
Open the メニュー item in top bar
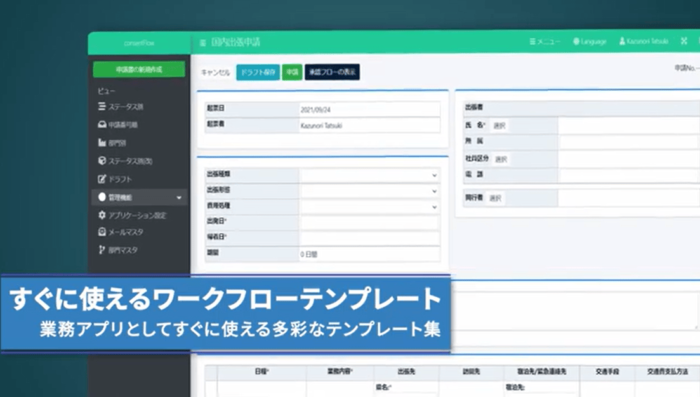[x=545, y=42]
